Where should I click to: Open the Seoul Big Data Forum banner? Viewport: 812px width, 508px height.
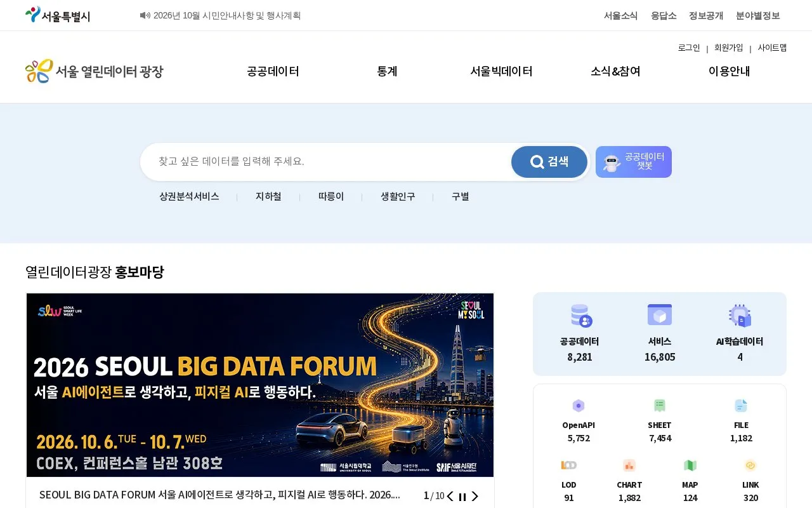pyautogui.click(x=260, y=385)
